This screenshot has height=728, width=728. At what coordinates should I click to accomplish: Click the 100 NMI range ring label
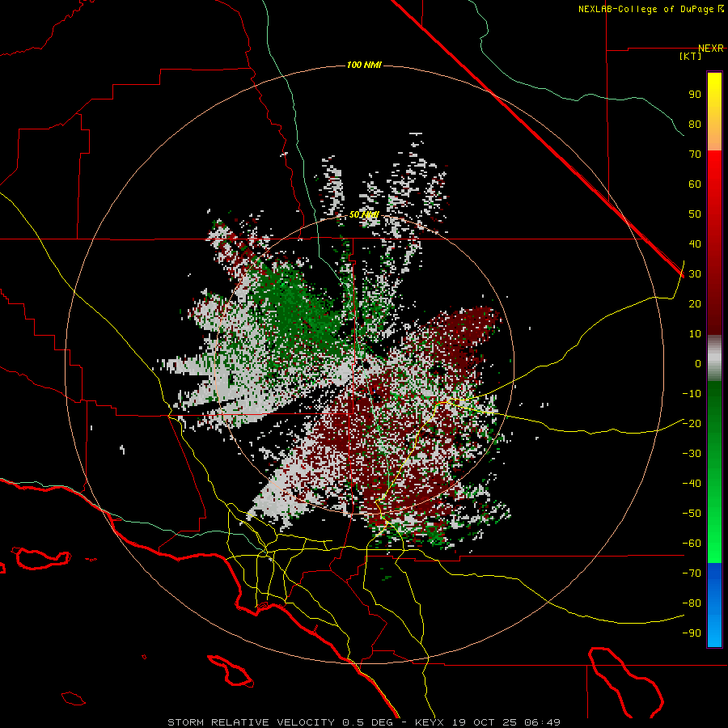(x=364, y=65)
